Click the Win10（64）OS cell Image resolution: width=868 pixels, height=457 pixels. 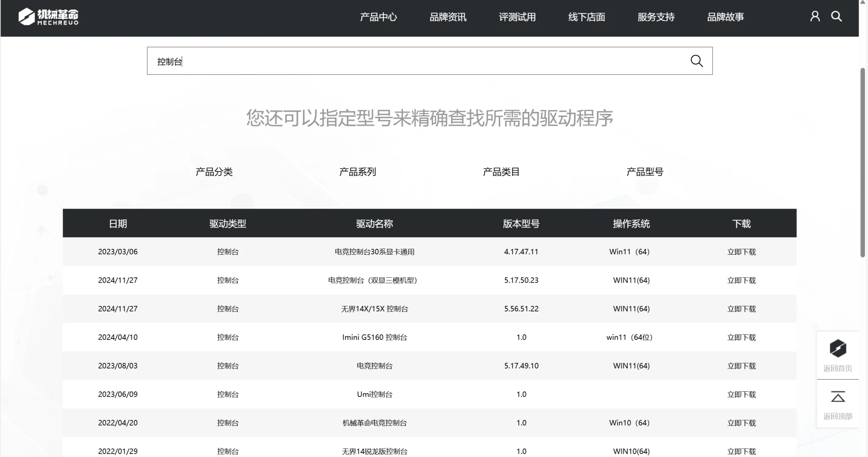pyautogui.click(x=629, y=423)
